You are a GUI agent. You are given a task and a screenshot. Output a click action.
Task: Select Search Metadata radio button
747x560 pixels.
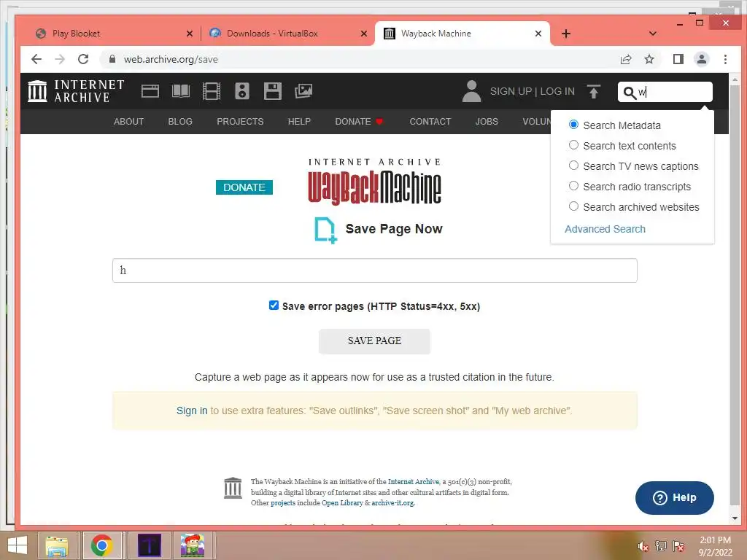click(573, 125)
